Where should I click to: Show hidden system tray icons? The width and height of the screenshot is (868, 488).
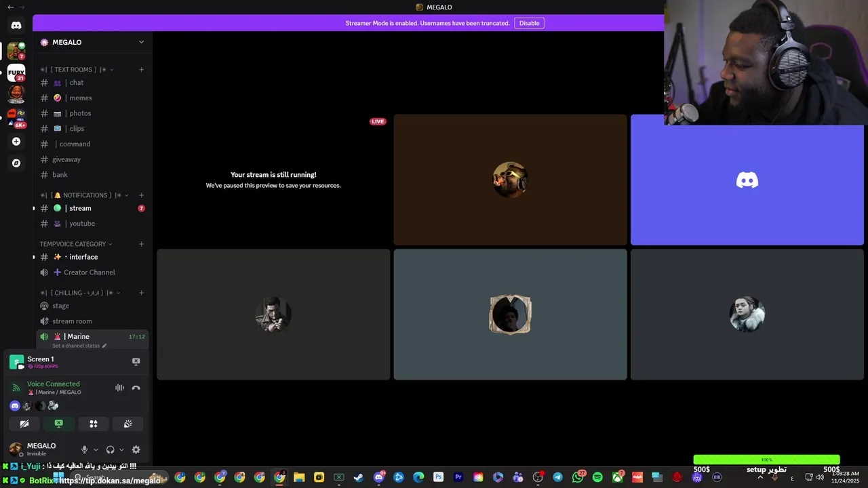(759, 478)
